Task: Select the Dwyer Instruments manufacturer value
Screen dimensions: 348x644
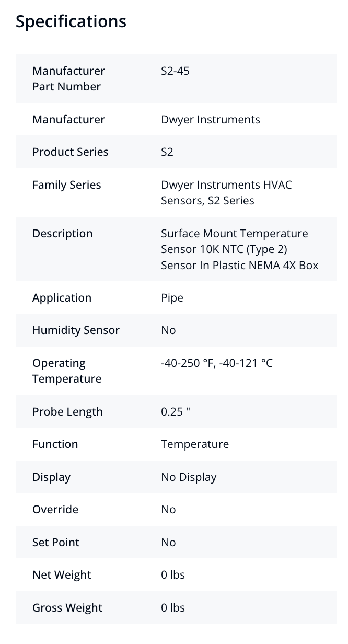Action: (x=210, y=119)
